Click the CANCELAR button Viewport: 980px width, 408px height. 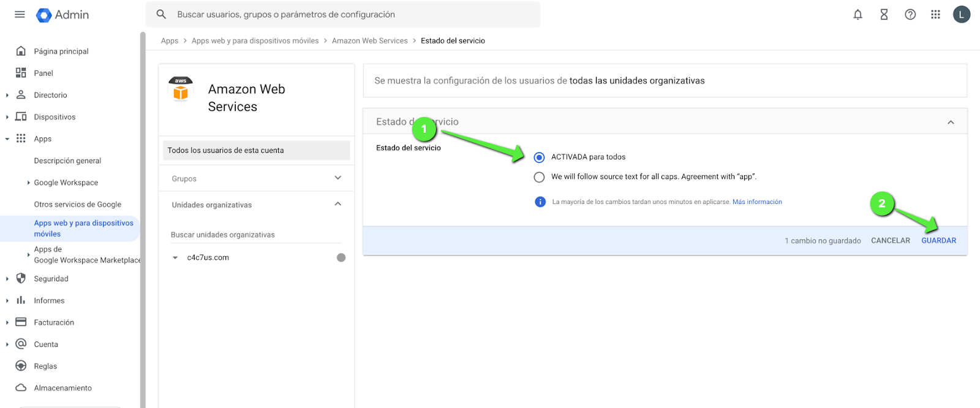891,241
